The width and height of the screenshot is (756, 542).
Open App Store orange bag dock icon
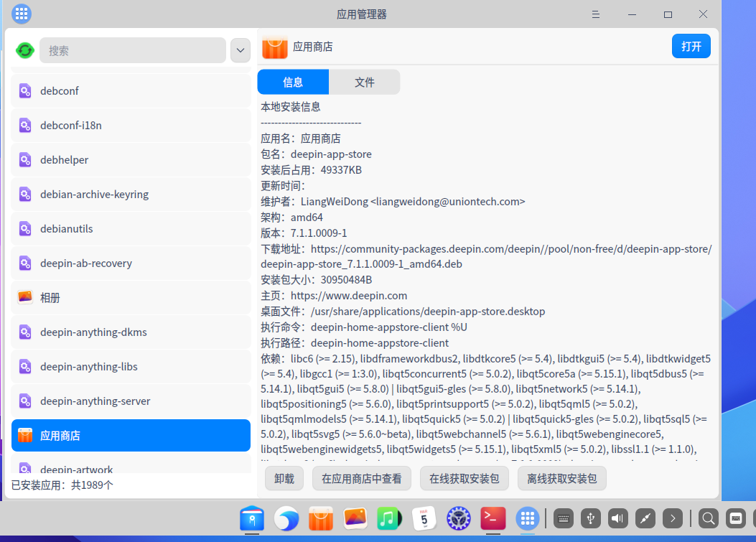tap(321, 519)
